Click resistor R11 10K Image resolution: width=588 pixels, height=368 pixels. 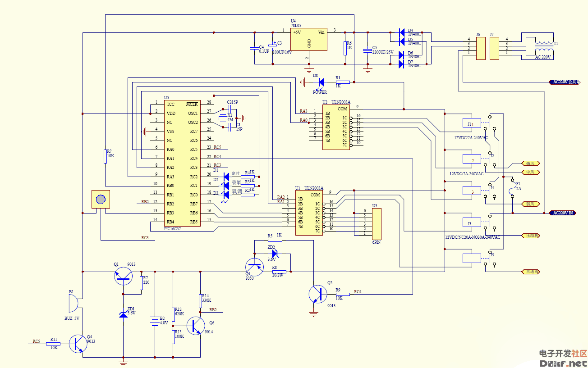pyautogui.click(x=54, y=344)
